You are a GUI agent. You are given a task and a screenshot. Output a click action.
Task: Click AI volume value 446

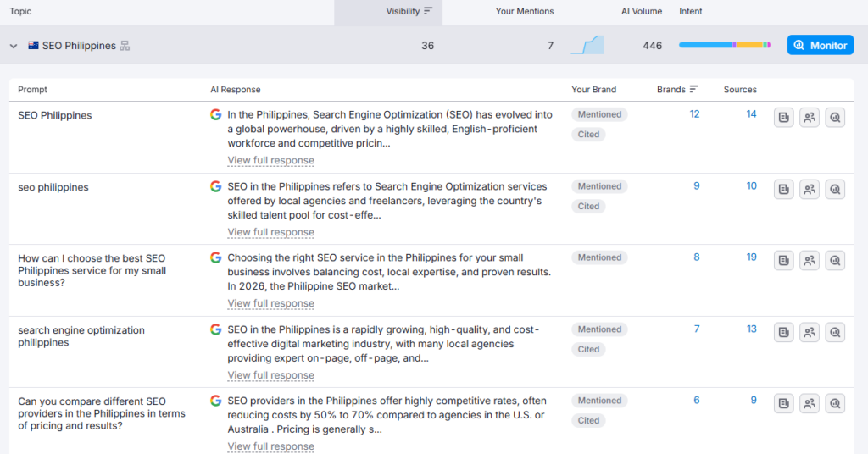tap(652, 46)
